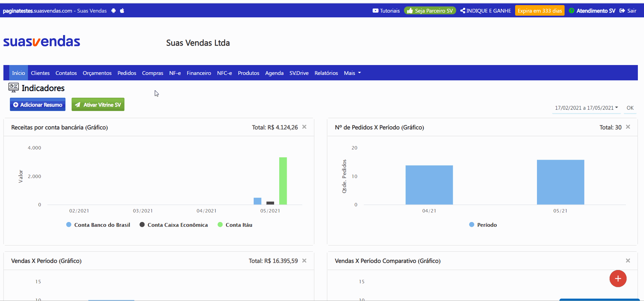Click Sair to log out

click(628, 11)
